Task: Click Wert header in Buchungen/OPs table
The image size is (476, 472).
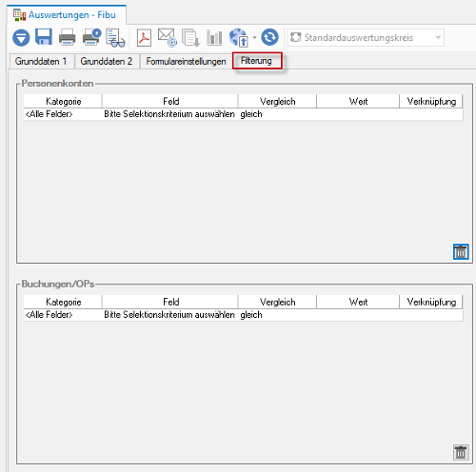Action: (x=358, y=302)
